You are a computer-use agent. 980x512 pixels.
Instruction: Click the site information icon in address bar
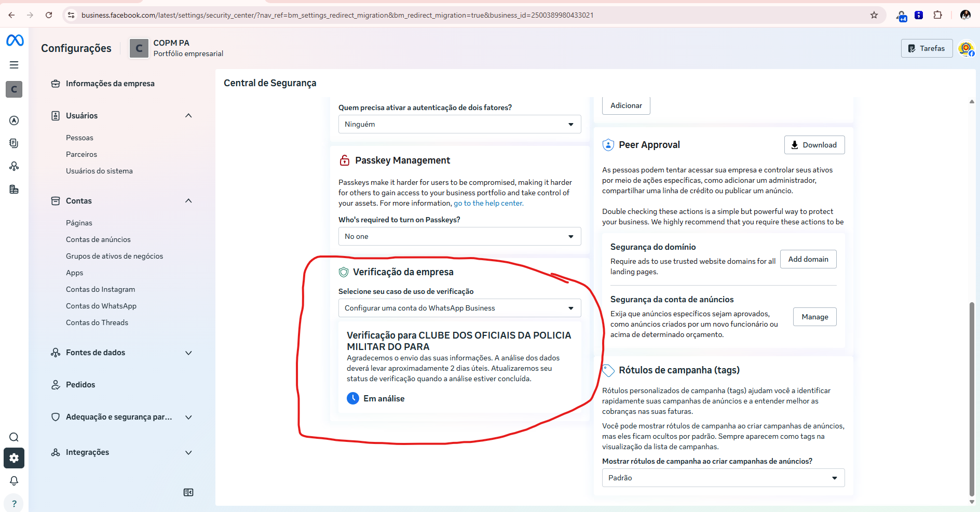point(71,15)
